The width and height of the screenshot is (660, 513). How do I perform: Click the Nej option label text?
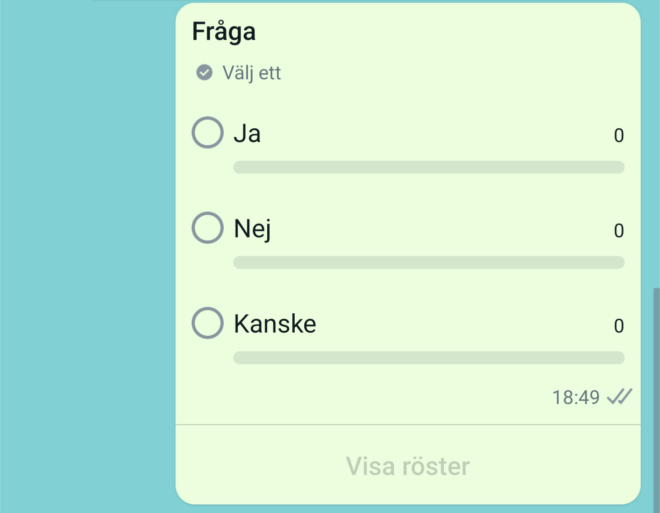[x=253, y=229]
